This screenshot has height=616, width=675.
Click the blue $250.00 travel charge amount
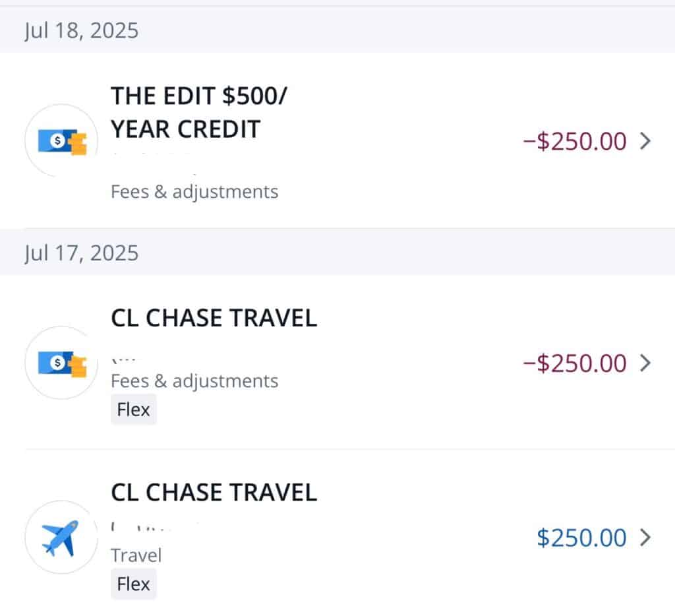pyautogui.click(x=581, y=538)
